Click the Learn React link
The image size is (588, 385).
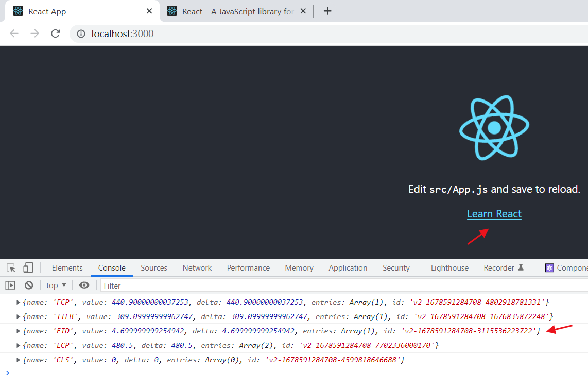(x=494, y=213)
